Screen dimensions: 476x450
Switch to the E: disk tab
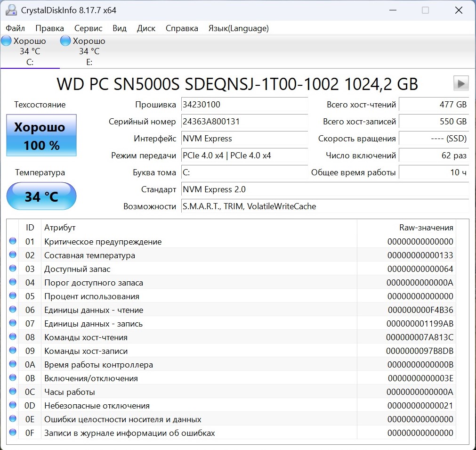[89, 51]
